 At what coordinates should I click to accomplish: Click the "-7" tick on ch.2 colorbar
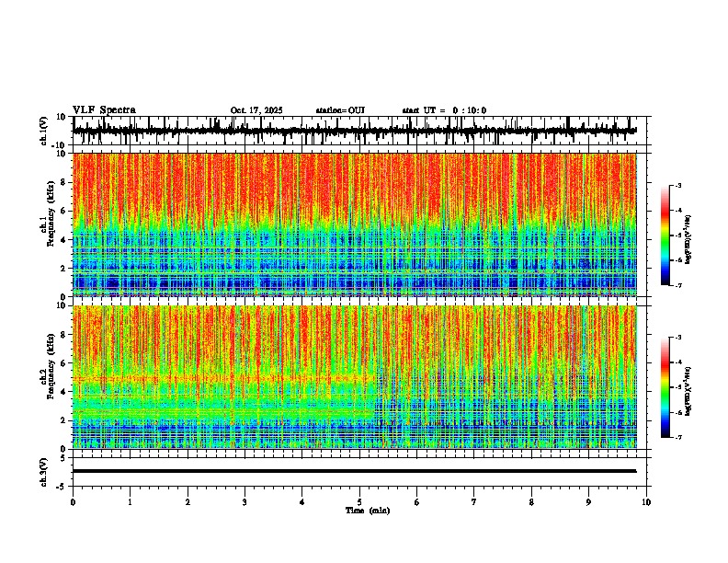(x=677, y=437)
